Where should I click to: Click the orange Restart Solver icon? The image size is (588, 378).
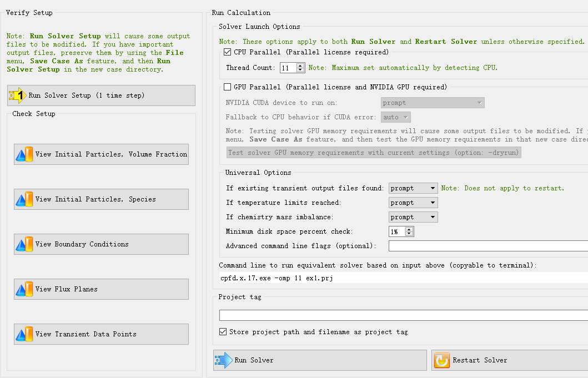click(x=442, y=360)
